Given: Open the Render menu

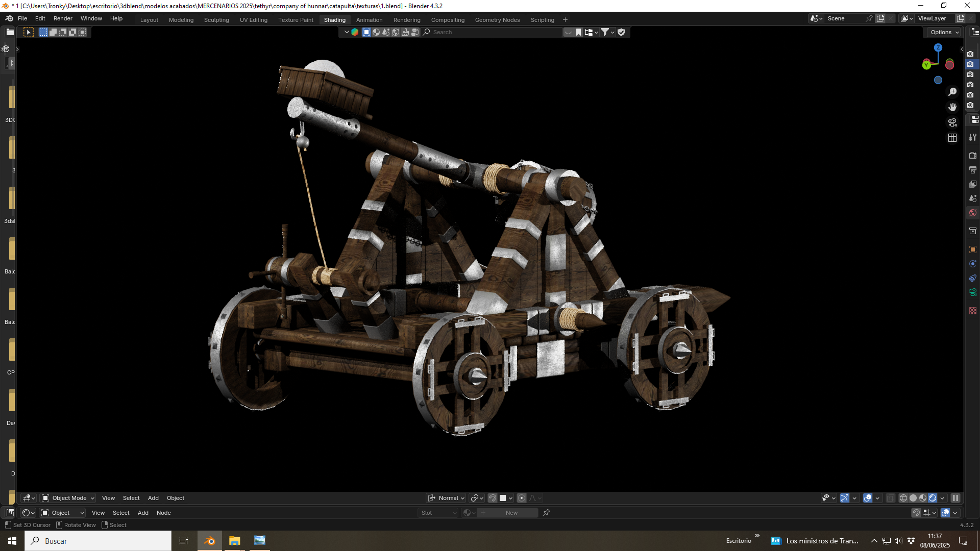Looking at the screenshot, I should click(63, 18).
